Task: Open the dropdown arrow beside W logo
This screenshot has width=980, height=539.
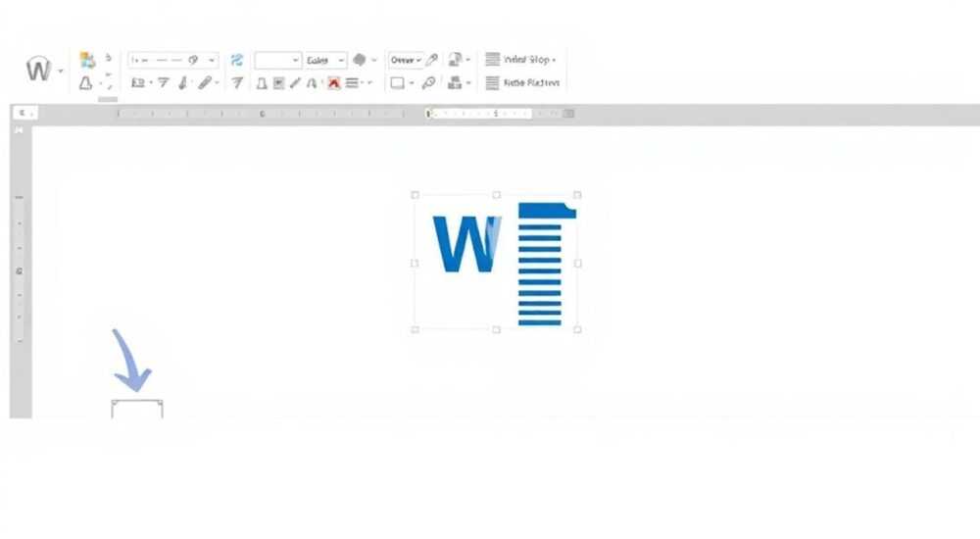Action: tap(61, 71)
